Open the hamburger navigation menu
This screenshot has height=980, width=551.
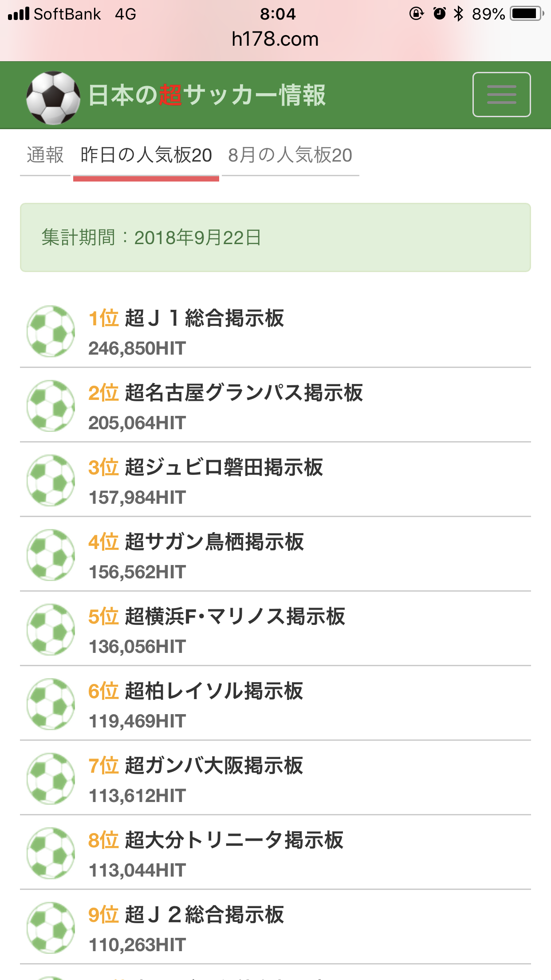click(501, 95)
